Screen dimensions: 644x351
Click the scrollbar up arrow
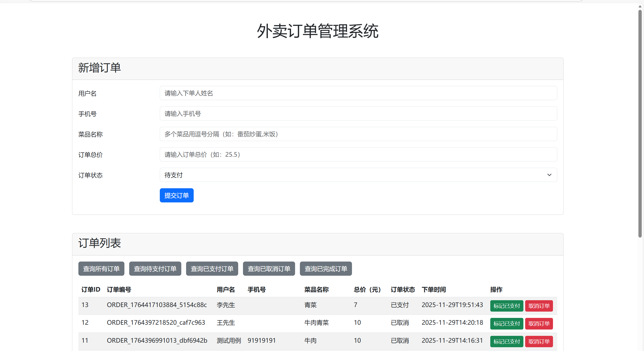pyautogui.click(x=640, y=7)
